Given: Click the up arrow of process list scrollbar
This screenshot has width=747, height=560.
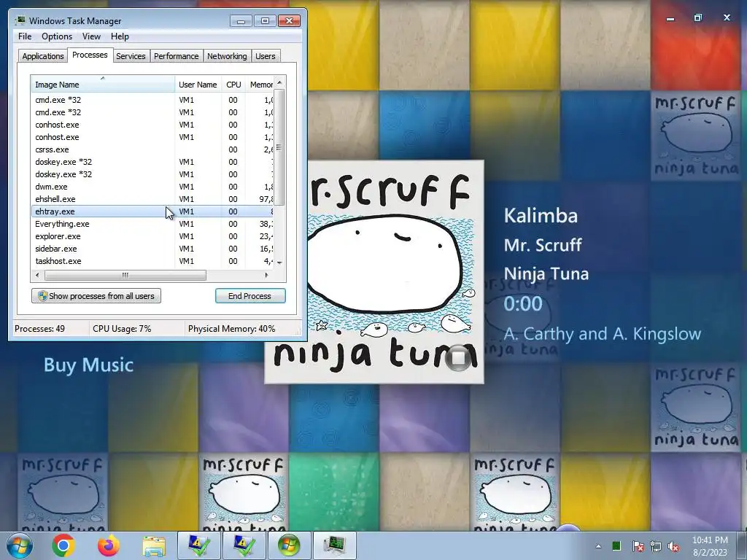Looking at the screenshot, I should tap(279, 82).
